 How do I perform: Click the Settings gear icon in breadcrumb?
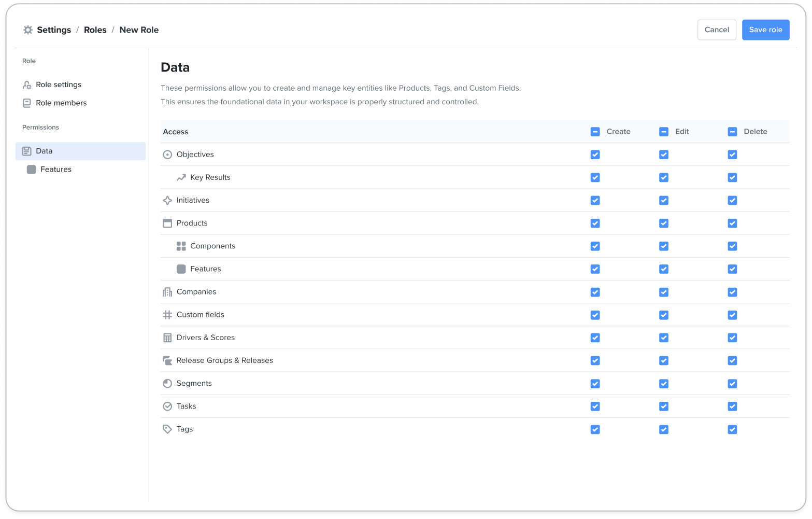pos(28,30)
